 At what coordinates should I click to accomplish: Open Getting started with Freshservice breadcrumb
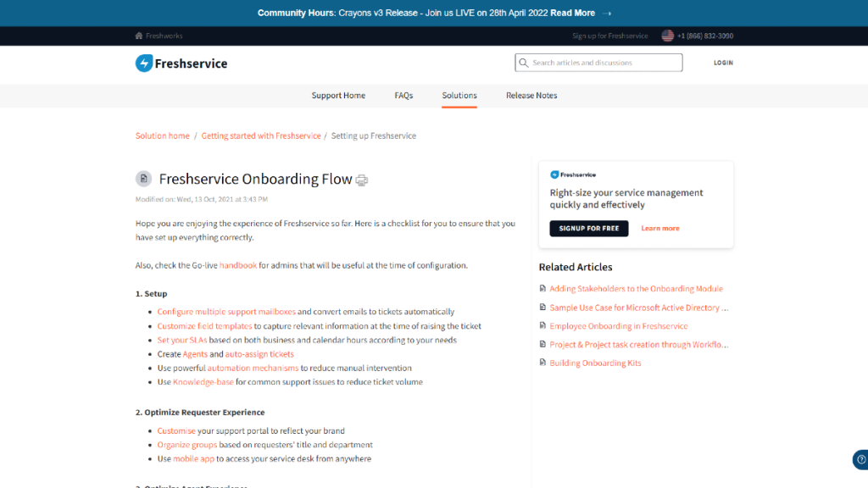click(x=261, y=136)
